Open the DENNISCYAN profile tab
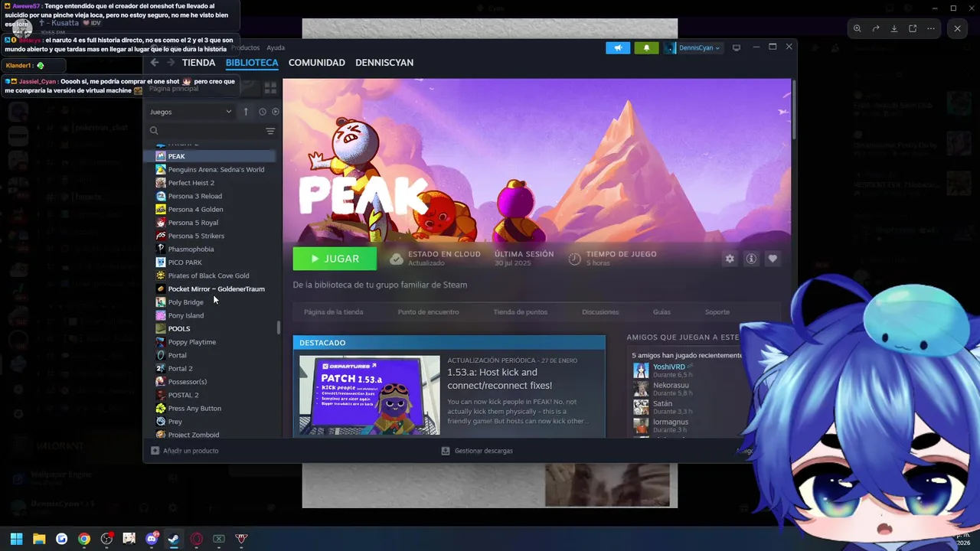Image resolution: width=980 pixels, height=551 pixels. click(x=384, y=63)
